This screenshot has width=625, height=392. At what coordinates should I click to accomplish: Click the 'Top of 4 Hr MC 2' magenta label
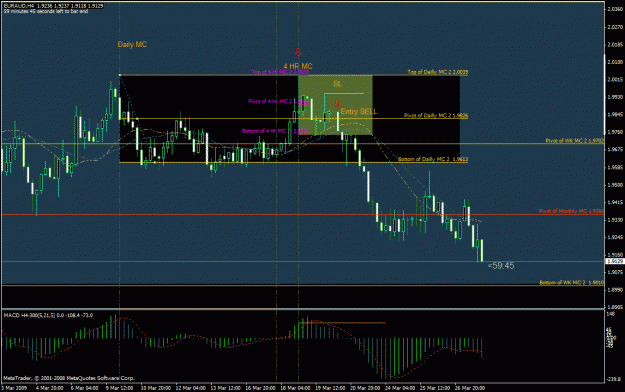pos(280,72)
